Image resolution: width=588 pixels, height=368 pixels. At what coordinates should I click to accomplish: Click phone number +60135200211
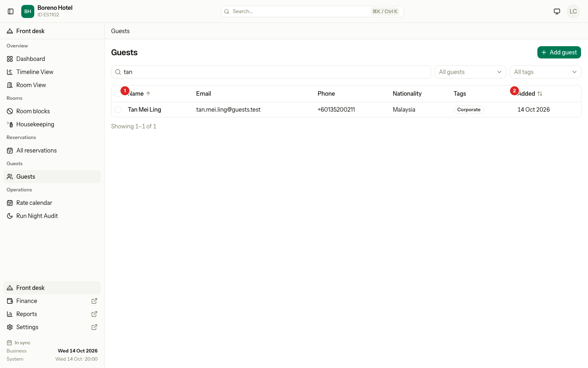pyautogui.click(x=336, y=110)
